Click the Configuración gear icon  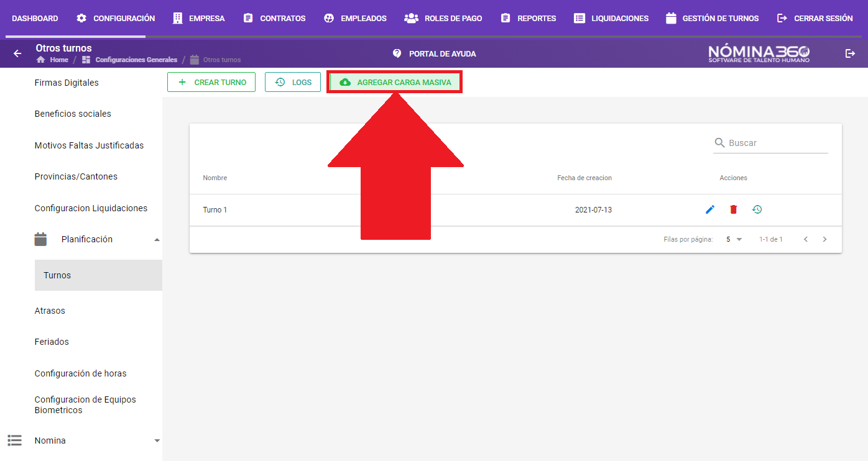point(81,18)
